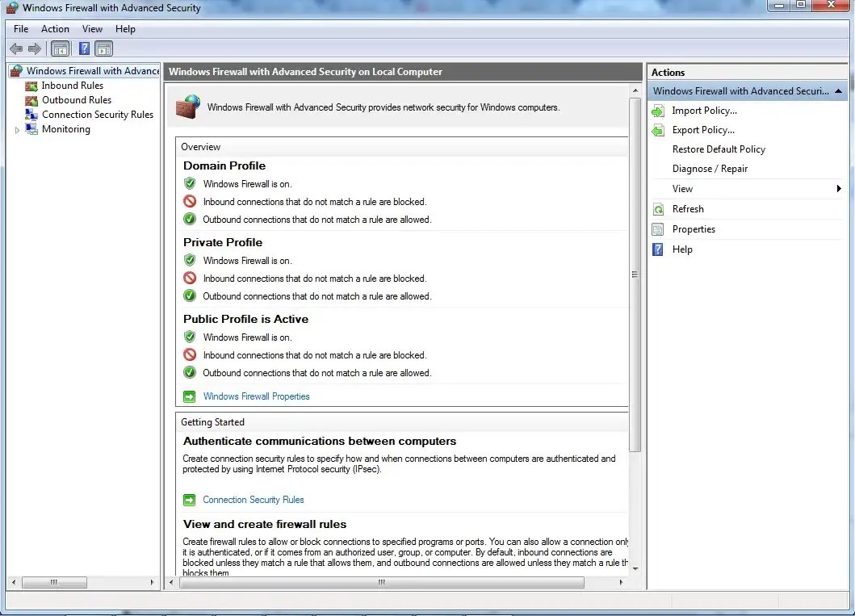Click Refresh in the Actions pane
Image resolution: width=855 pixels, height=616 pixels.
(x=688, y=209)
